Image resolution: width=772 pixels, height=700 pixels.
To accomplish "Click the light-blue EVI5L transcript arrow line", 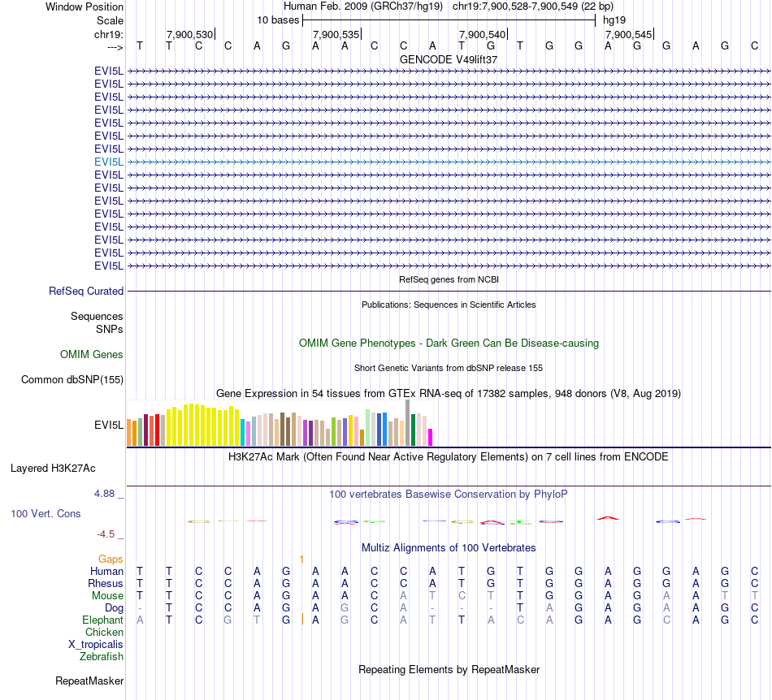I will tap(449, 162).
